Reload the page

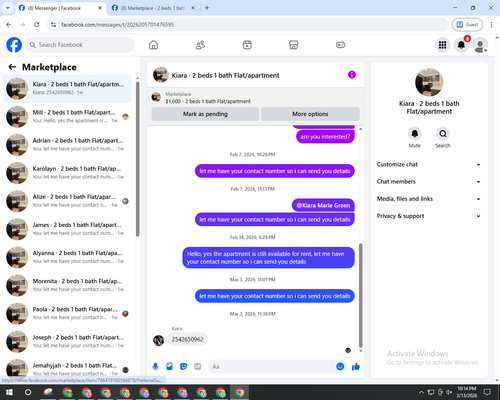click(37, 24)
